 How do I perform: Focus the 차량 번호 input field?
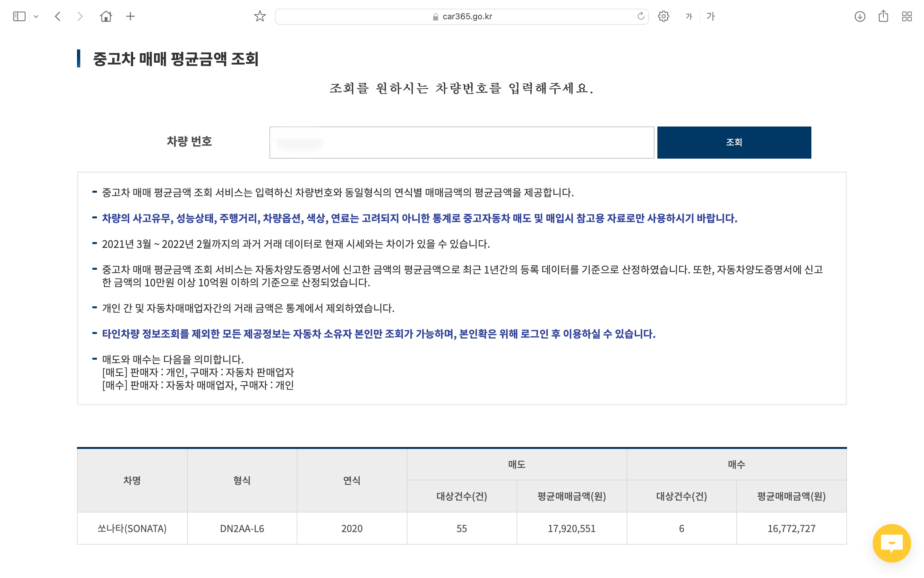[x=462, y=143]
